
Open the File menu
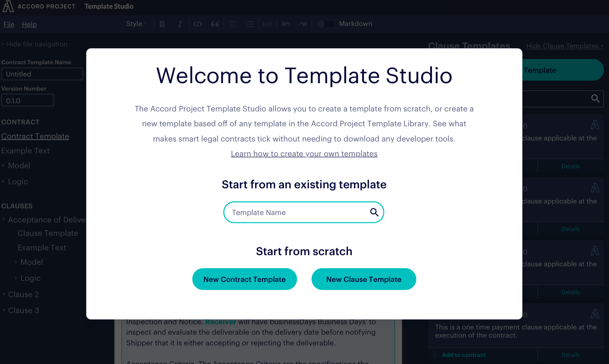coord(9,25)
